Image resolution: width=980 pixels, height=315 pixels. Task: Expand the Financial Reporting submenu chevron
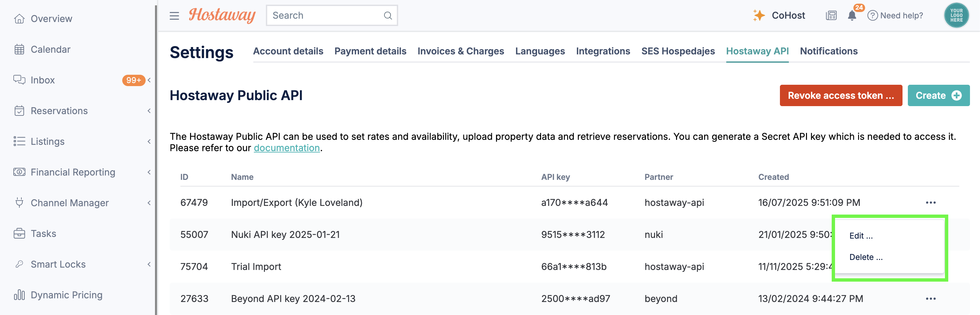pos(149,172)
